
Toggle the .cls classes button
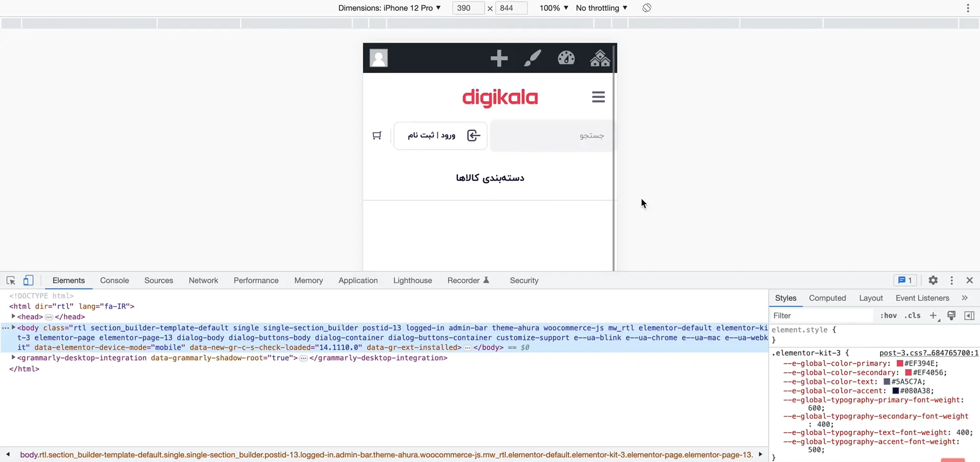[912, 315]
